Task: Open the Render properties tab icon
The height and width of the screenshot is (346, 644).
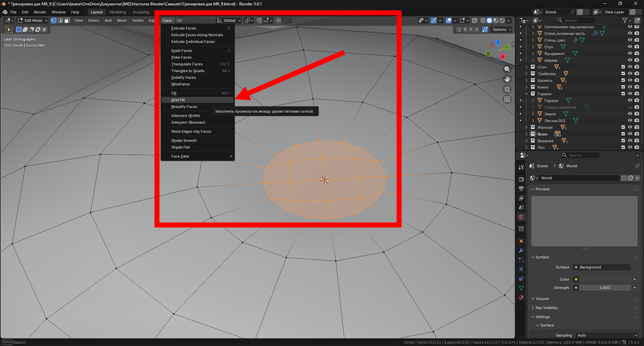Action: (521, 179)
